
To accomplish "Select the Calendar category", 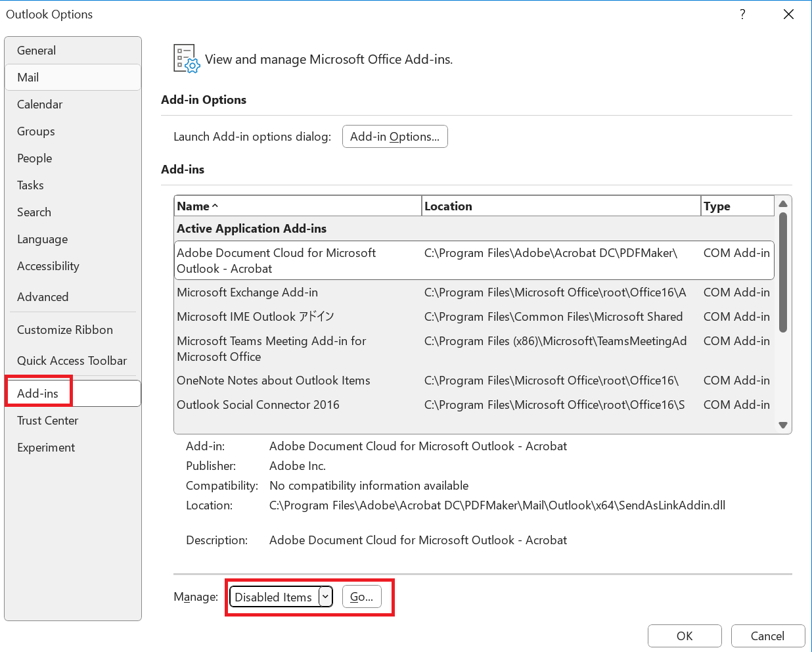I will (x=72, y=105).
